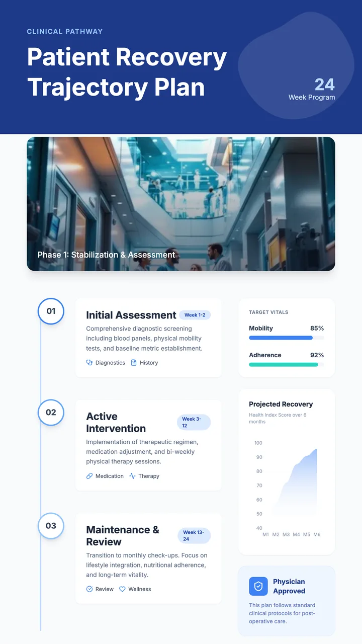This screenshot has height=644, width=362.
Task: Click the Mobility label
Action: [x=261, y=328]
